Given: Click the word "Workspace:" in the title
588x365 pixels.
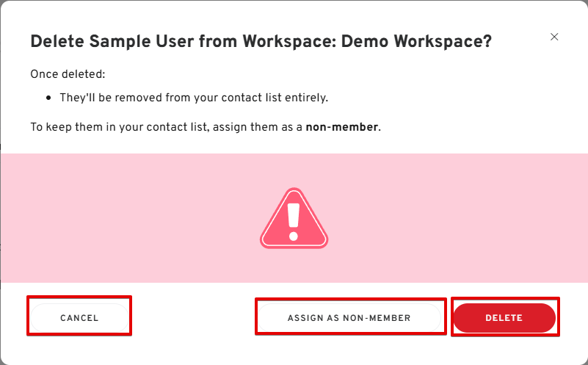Looking at the screenshot, I should point(289,41).
